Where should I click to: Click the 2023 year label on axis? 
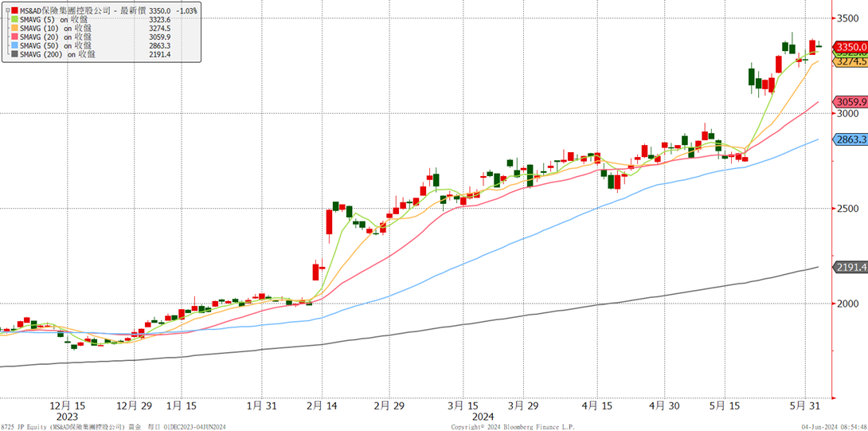click(68, 416)
